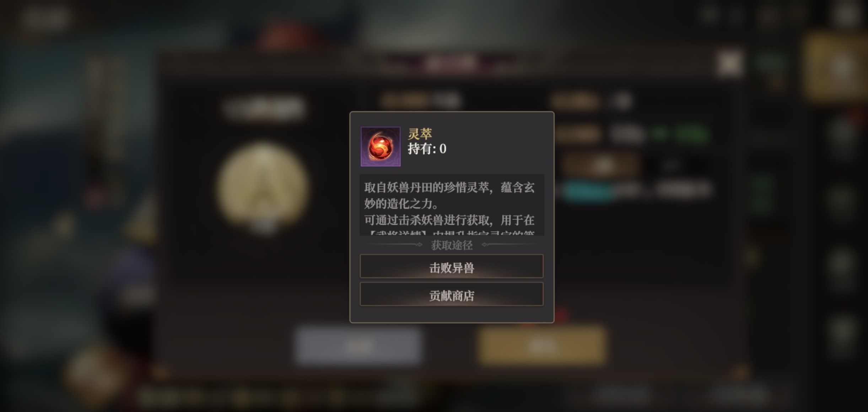868x412 pixels.
Task: Click the 获取途径 section header
Action: (452, 245)
